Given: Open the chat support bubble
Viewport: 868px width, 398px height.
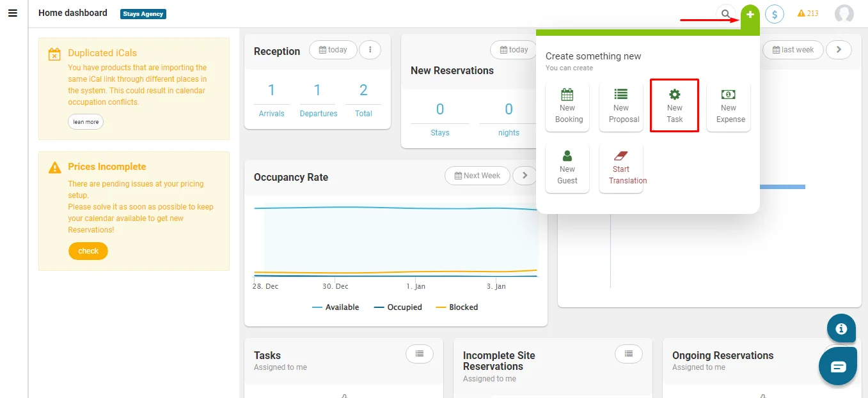Looking at the screenshot, I should [x=838, y=367].
